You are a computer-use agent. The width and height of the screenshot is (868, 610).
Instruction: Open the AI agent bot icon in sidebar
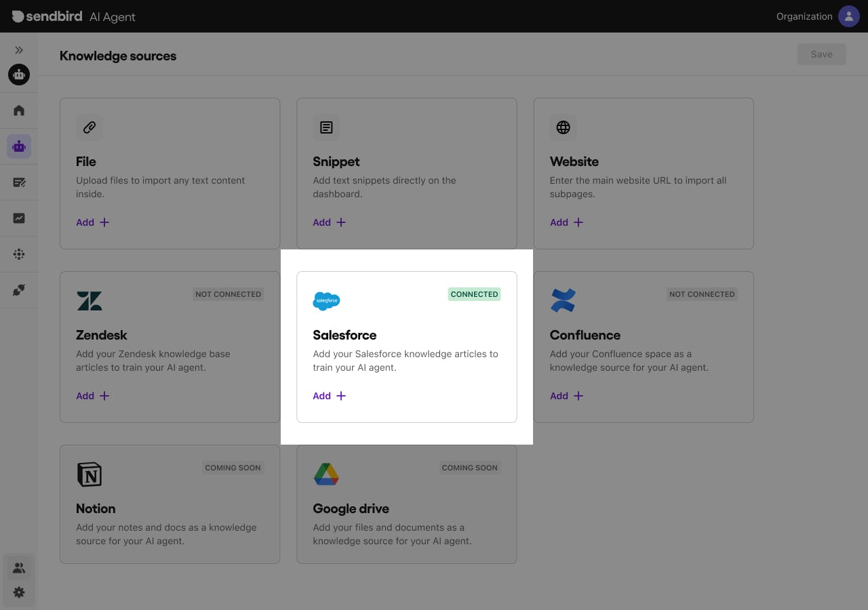(18, 146)
